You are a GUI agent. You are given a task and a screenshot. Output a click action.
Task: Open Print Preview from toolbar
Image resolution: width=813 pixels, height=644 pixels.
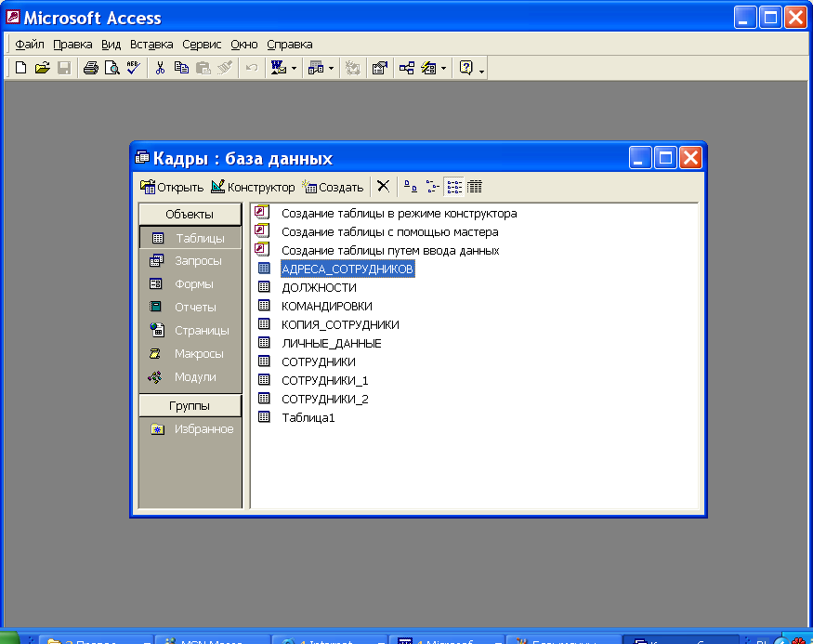[x=112, y=68]
